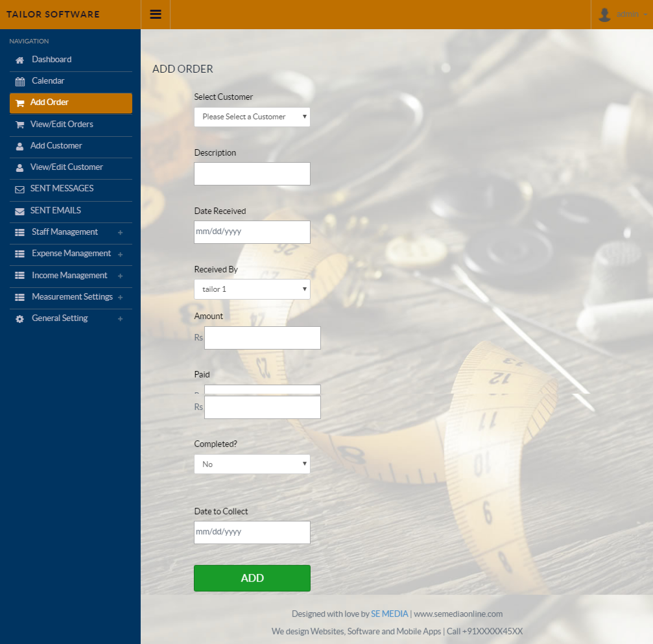Image resolution: width=653 pixels, height=644 pixels.
Task: Click the green ADD button
Action: point(252,578)
